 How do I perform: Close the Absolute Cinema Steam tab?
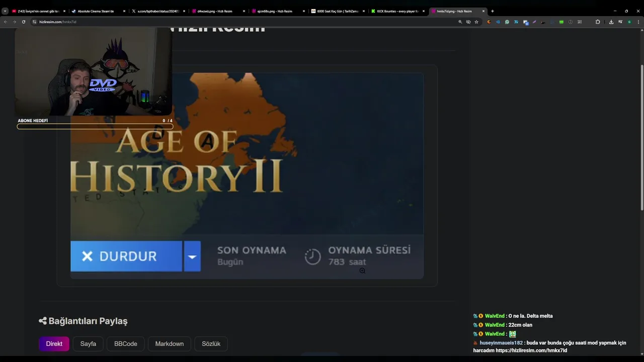click(x=124, y=11)
